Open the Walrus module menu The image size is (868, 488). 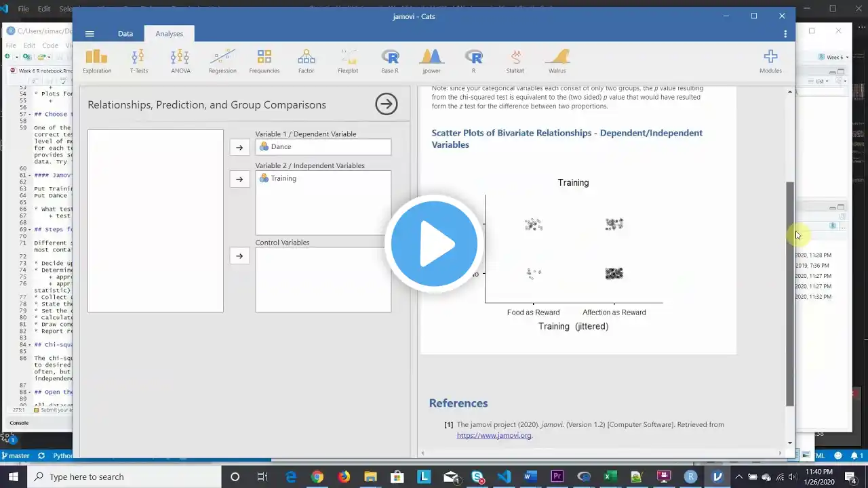557,61
